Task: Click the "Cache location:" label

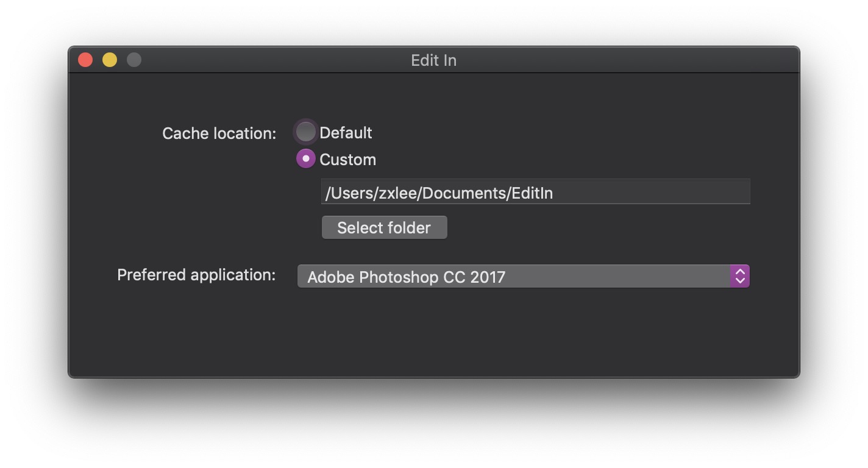Action: (x=219, y=133)
